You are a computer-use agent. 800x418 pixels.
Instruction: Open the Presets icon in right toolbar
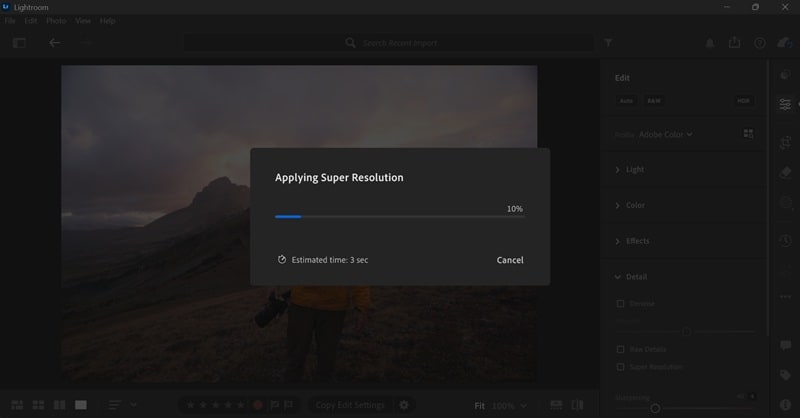point(785,75)
